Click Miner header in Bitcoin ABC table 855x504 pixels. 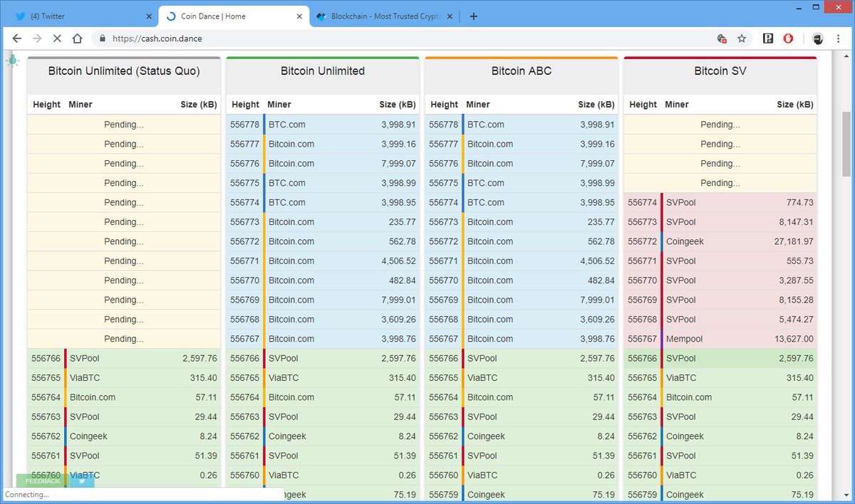point(478,105)
